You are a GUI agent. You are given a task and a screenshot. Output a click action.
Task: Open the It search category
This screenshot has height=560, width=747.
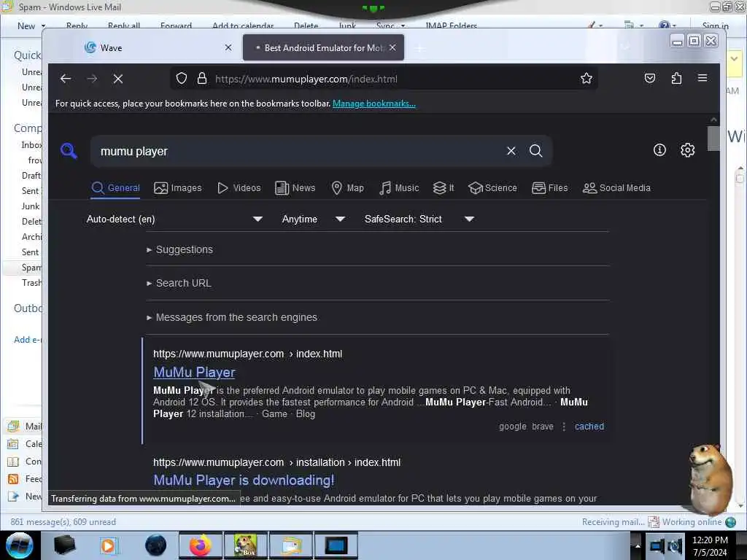tap(444, 188)
